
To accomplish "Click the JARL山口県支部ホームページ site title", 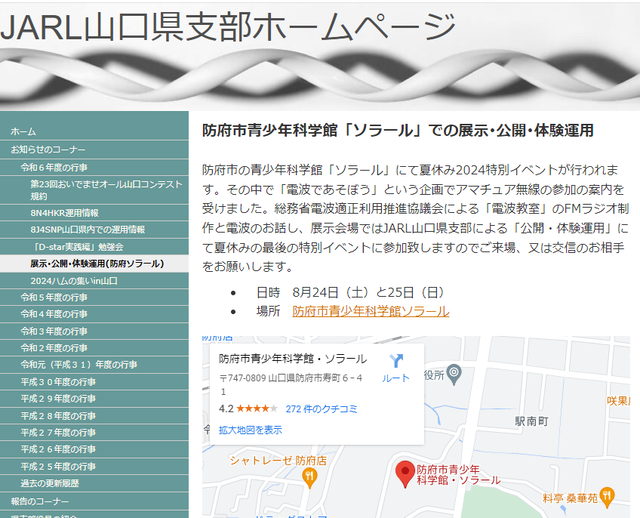I will pyautogui.click(x=228, y=27).
